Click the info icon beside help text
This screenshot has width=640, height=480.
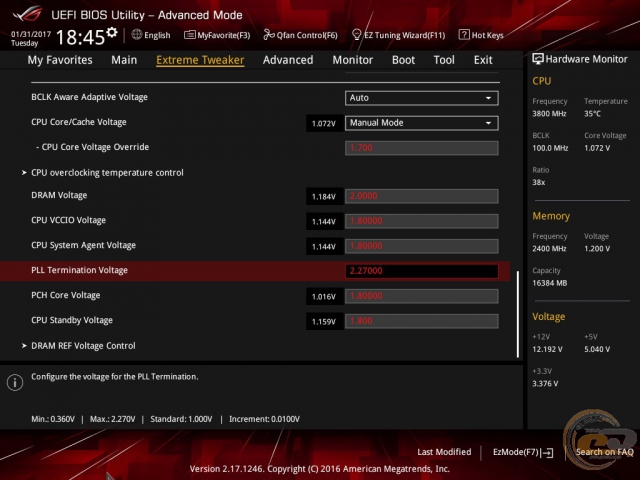click(15, 382)
